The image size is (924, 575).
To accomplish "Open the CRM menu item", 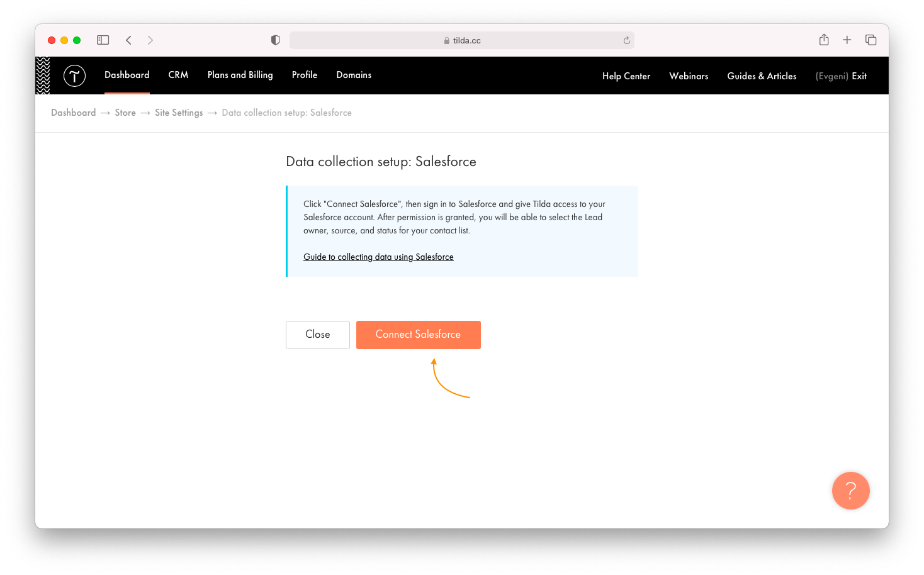I will tap(179, 75).
